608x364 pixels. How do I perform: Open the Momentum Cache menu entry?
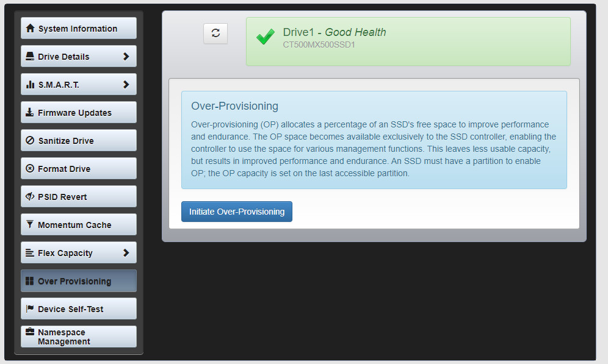[78, 225]
